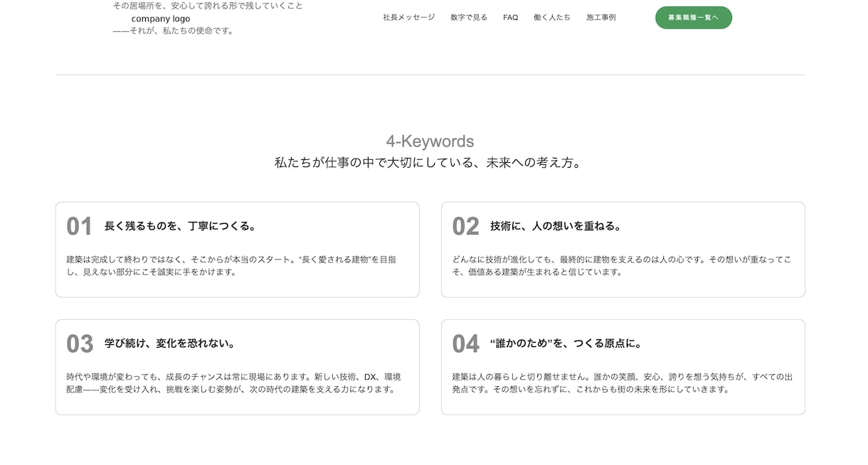Go to the 数字で見る menu item

[x=469, y=18]
